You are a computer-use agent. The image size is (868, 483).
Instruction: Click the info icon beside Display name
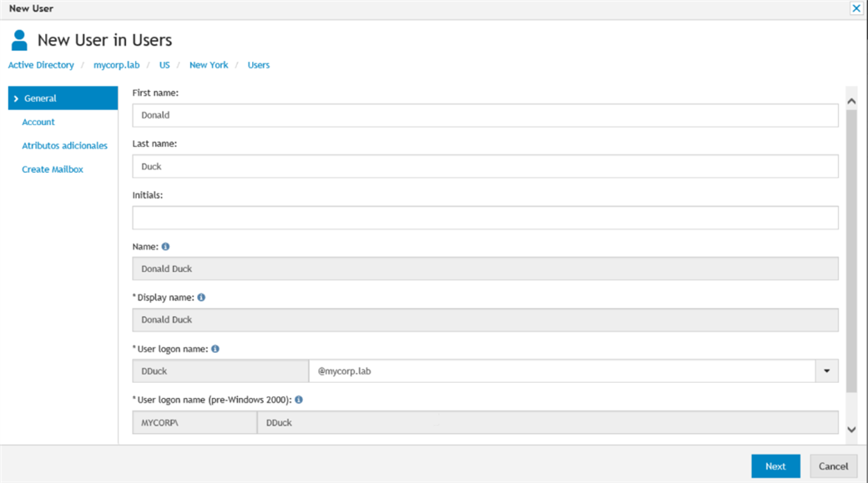(x=201, y=298)
